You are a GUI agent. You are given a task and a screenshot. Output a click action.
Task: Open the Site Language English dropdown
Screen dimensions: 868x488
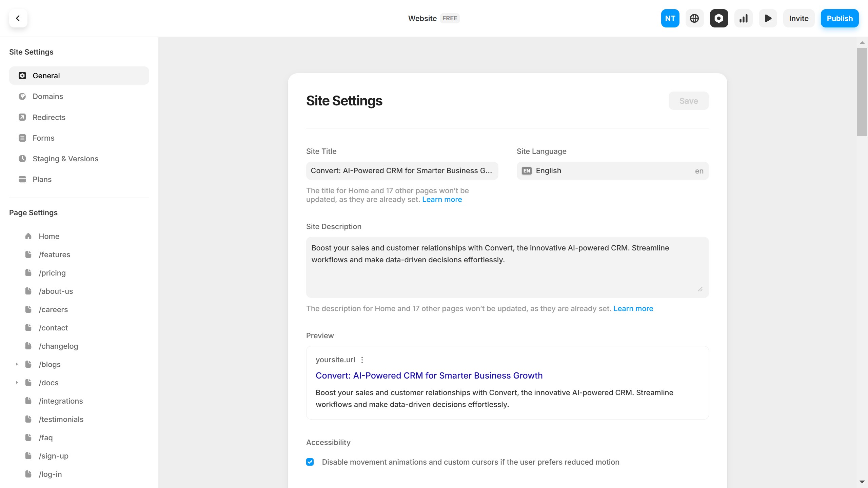[612, 171]
